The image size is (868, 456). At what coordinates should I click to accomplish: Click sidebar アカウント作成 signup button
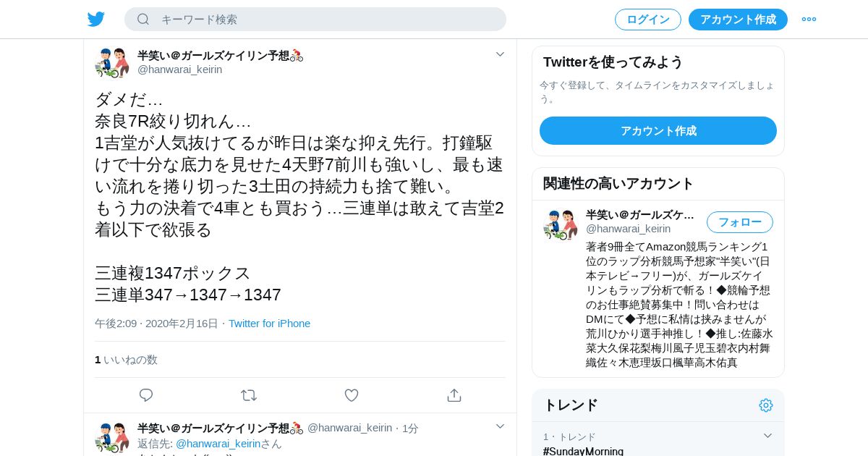pyautogui.click(x=658, y=131)
